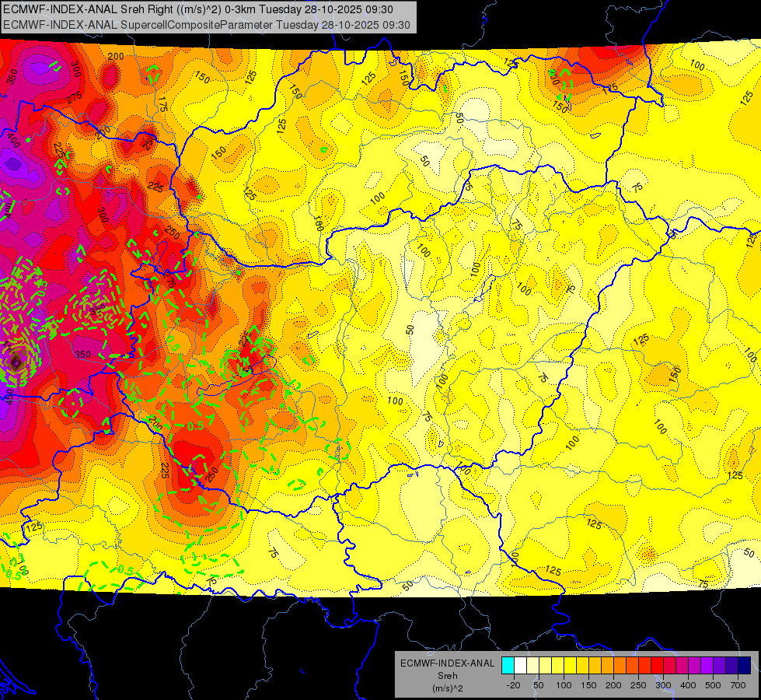Screen dimensions: 761x700
Task: Click the legend tick value 700
Action: click(x=738, y=685)
